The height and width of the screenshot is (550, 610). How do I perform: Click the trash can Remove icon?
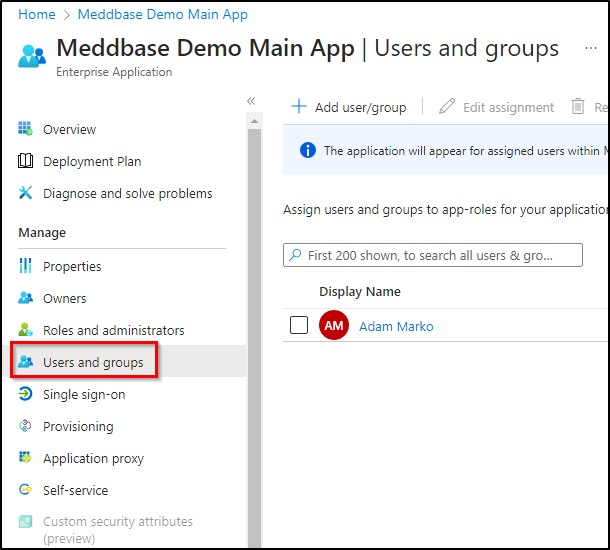[x=578, y=106]
